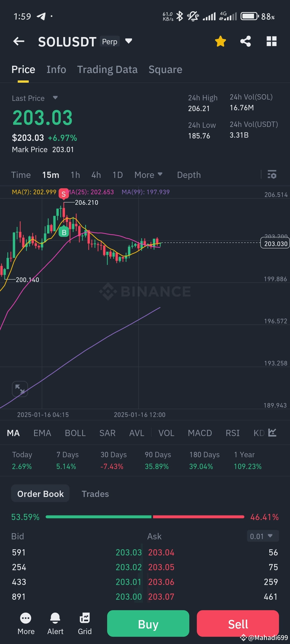This screenshot has width=290, height=644.
Task: Switch to the Info tab
Action: click(x=56, y=69)
